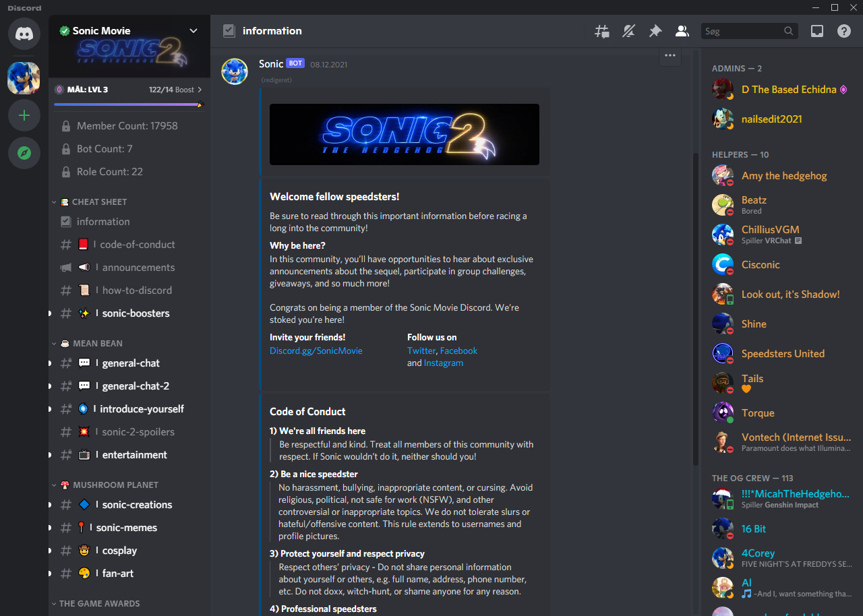Open nailsedit2021 member avatar

point(723,119)
